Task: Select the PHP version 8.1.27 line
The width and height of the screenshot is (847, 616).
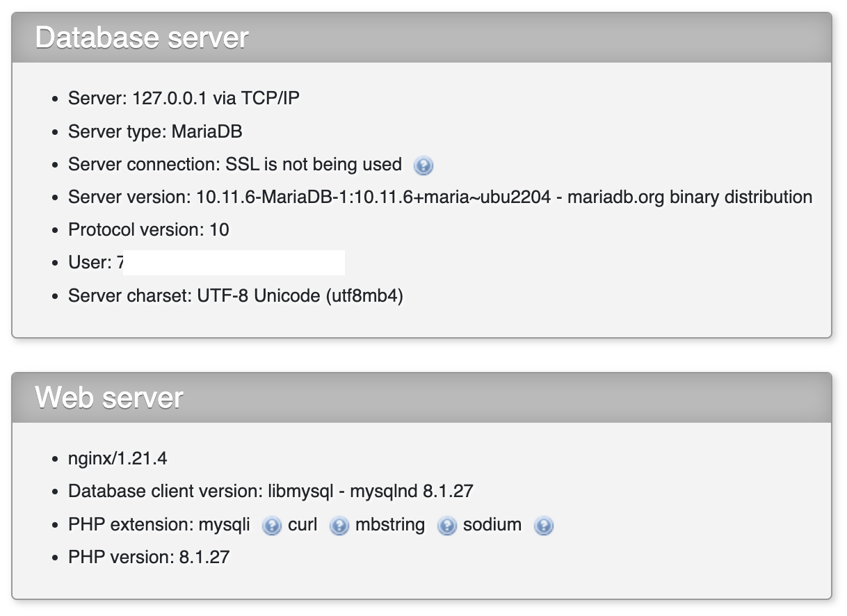Action: (149, 558)
